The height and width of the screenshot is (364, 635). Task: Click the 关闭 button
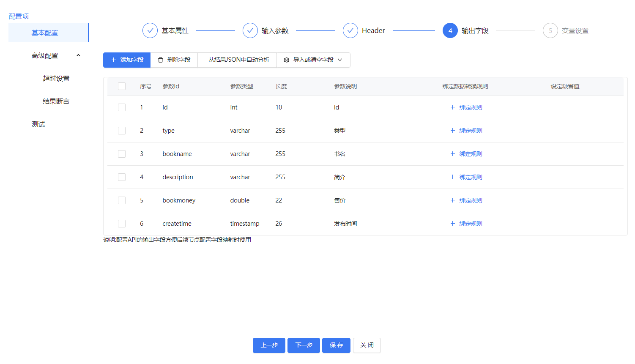367,345
